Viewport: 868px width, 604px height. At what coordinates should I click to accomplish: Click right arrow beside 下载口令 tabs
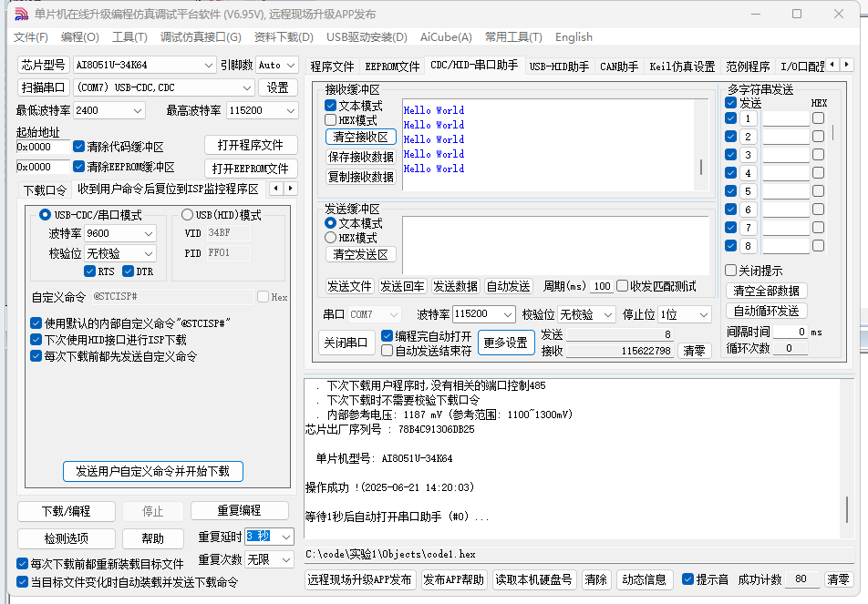pos(291,189)
